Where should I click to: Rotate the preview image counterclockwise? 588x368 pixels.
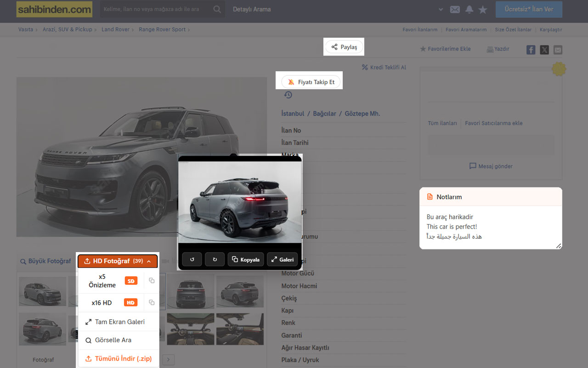click(x=192, y=259)
